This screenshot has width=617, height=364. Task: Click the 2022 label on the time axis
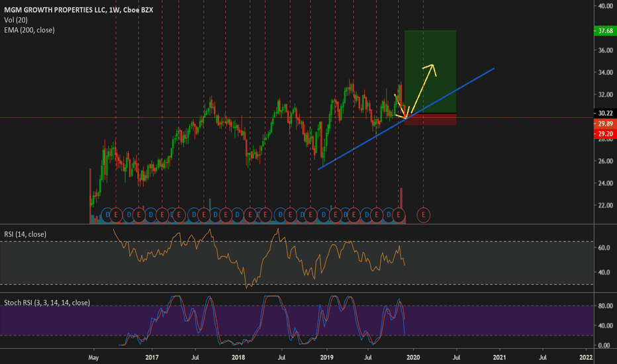(x=586, y=357)
